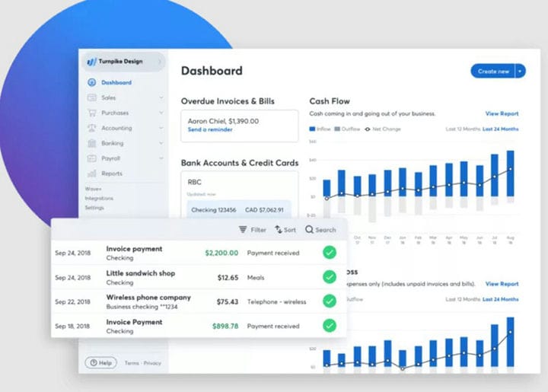Click the blue Inflow legend swatch
Viewport: 548px width, 392px height.
tap(312, 129)
